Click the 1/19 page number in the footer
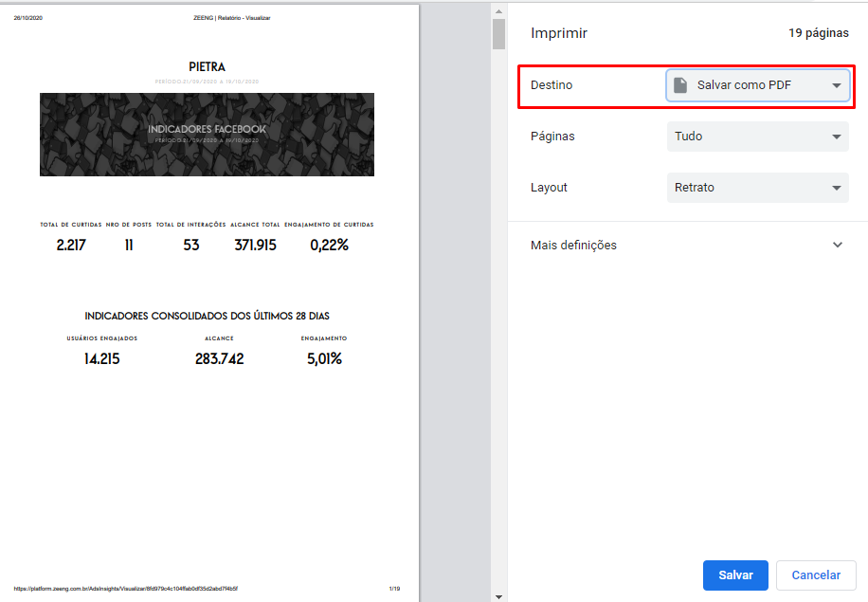Screen dimensions: 868x602 click(x=394, y=589)
